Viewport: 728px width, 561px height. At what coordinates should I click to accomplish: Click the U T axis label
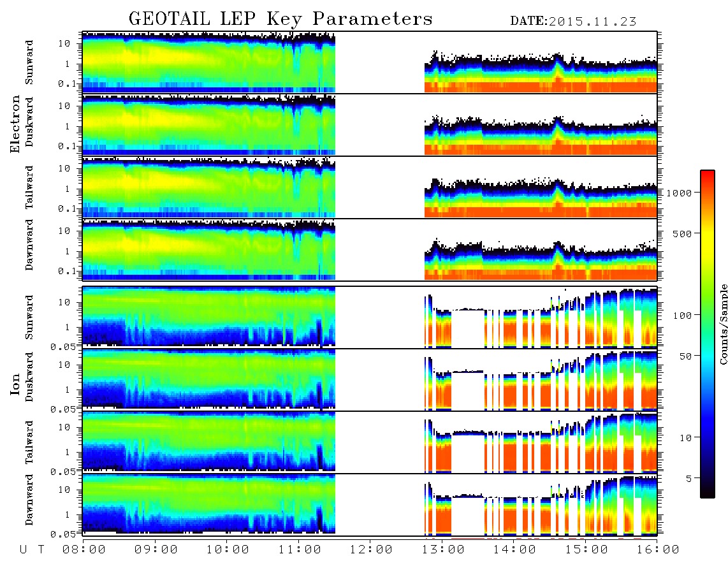33,550
